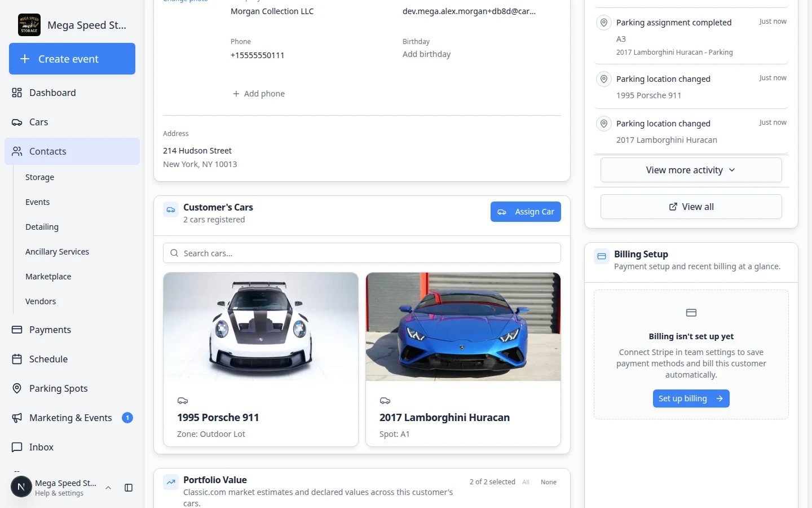Screen dimensions: 812x508
Task: Click the Inbox message icon
Action: tap(17, 447)
